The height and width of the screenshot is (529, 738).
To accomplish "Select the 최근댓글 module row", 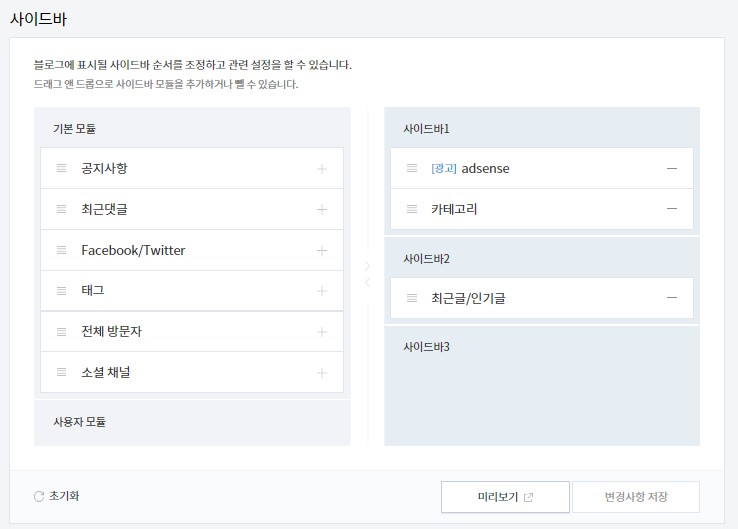I will [192, 209].
